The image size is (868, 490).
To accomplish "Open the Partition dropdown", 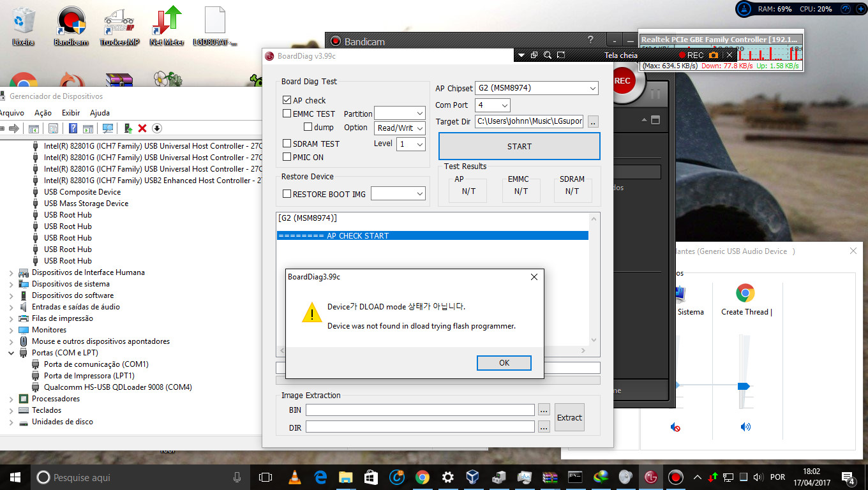I will pyautogui.click(x=400, y=113).
